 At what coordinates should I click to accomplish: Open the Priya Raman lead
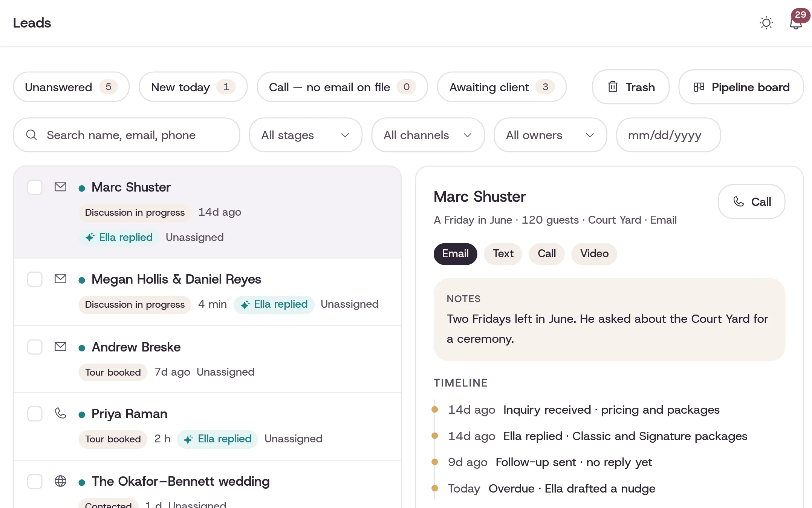(208, 426)
